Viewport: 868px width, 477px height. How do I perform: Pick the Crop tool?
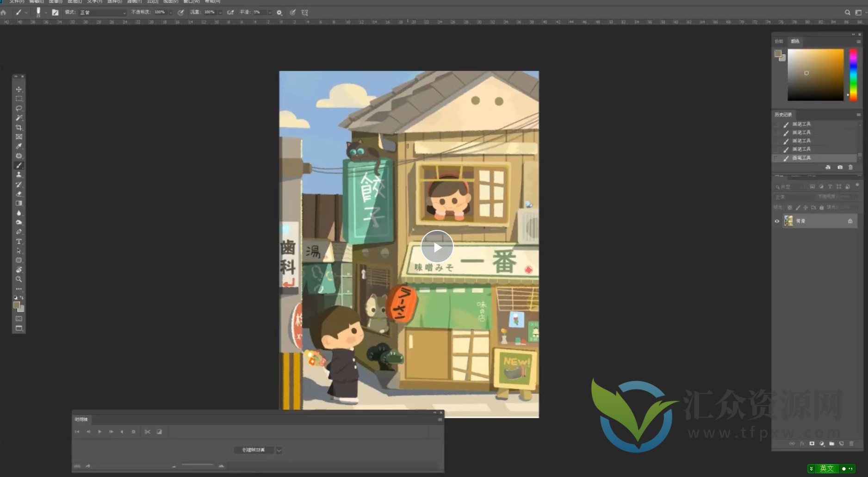pos(19,127)
